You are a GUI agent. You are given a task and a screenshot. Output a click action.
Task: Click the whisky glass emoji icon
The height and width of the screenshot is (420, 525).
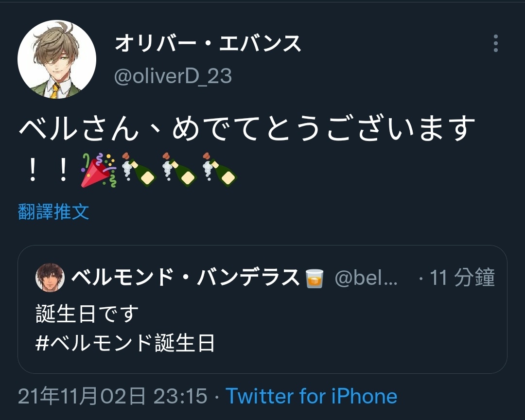(x=315, y=278)
